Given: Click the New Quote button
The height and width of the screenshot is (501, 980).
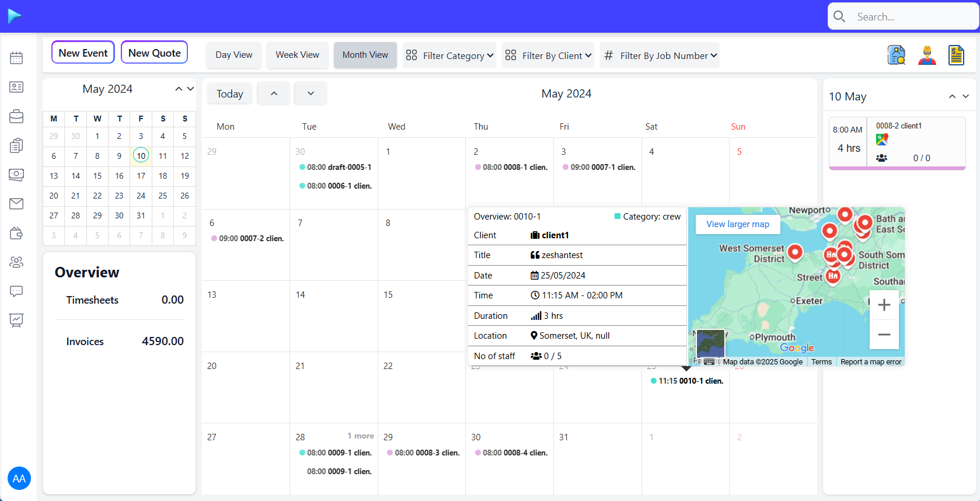Looking at the screenshot, I should pos(154,53).
